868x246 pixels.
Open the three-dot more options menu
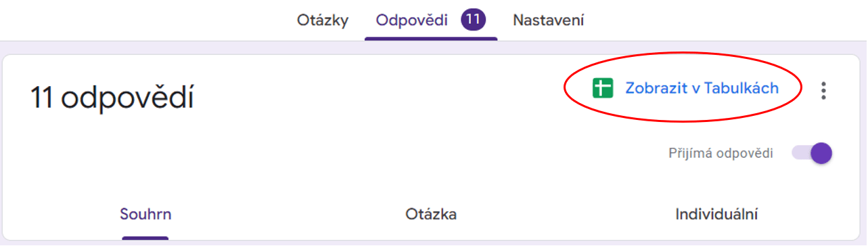tap(823, 90)
